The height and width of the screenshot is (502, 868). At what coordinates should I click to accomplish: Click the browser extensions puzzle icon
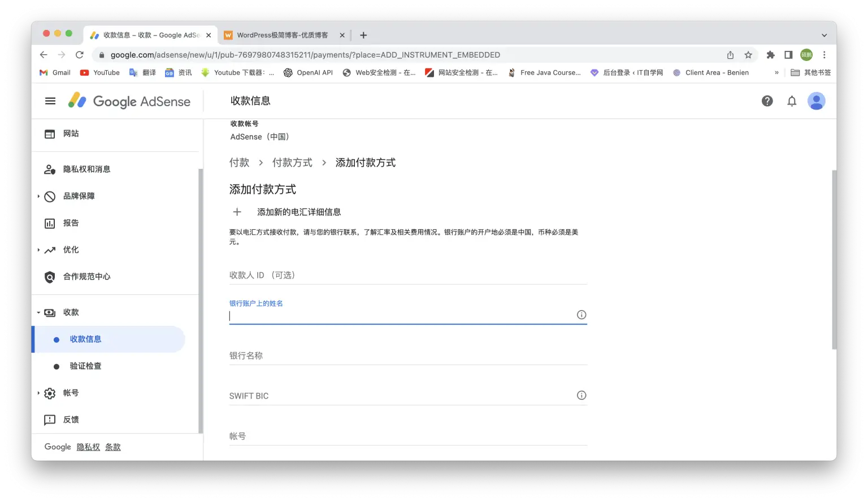point(770,55)
